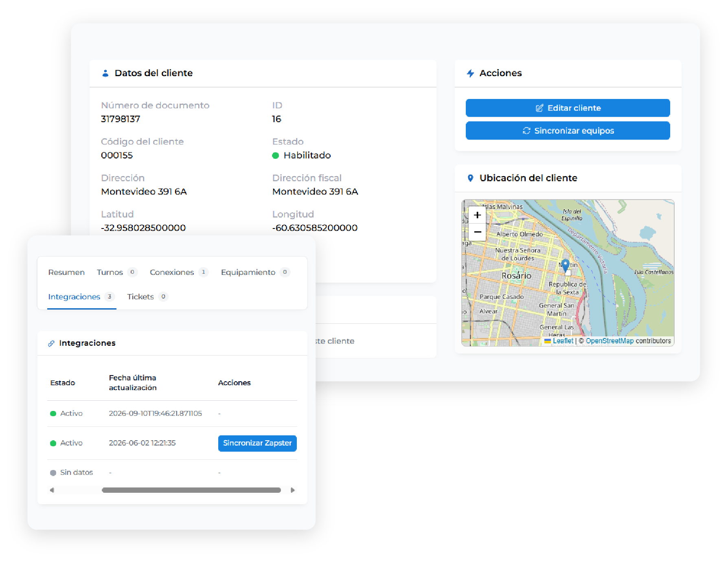Click the timestamp 2026-09-10T19:46:21.871105
Image resolution: width=728 pixels, height=562 pixels.
point(156,413)
